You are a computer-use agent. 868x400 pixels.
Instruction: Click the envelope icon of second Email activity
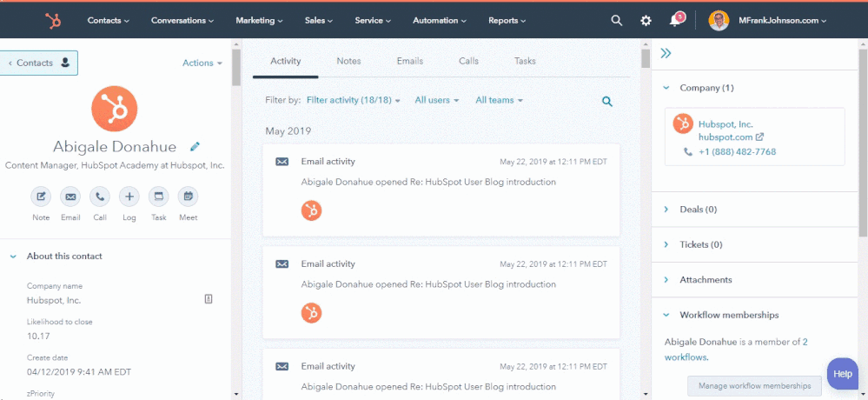pyautogui.click(x=282, y=264)
